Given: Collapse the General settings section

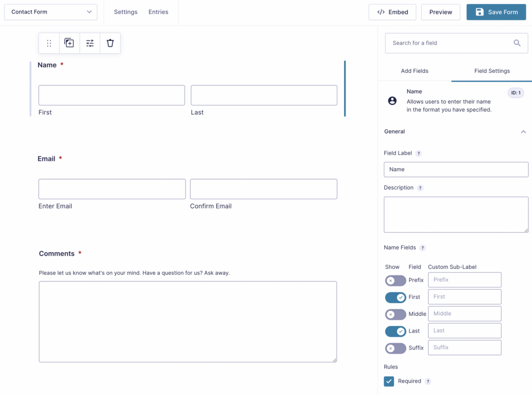Looking at the screenshot, I should pyautogui.click(x=523, y=131).
